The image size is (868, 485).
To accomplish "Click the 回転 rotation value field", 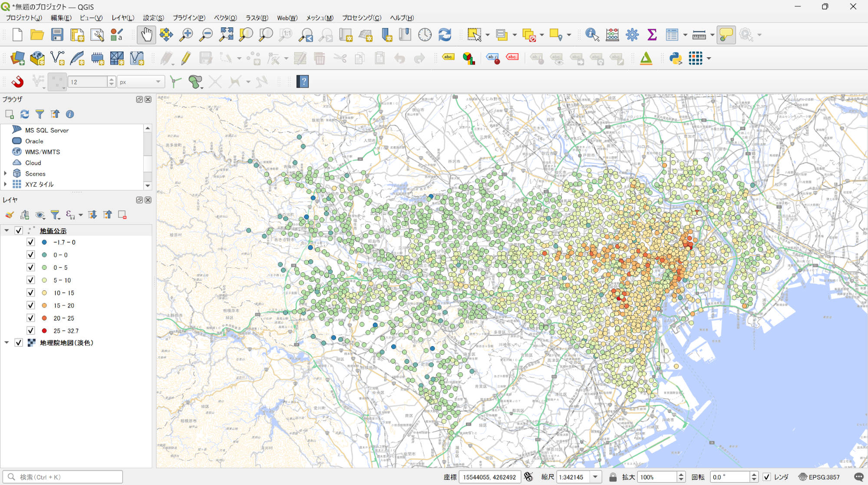I will pyautogui.click(x=729, y=477).
